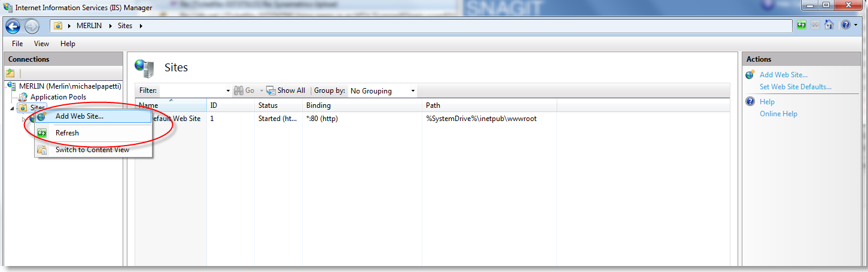
Task: Click globe icon beside Add Web Site menu entry
Action: pyautogui.click(x=42, y=116)
